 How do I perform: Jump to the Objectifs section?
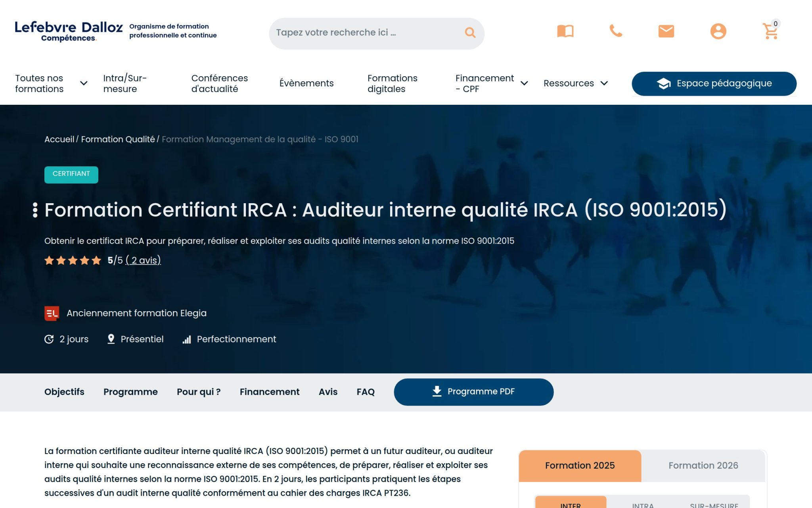[x=64, y=392]
